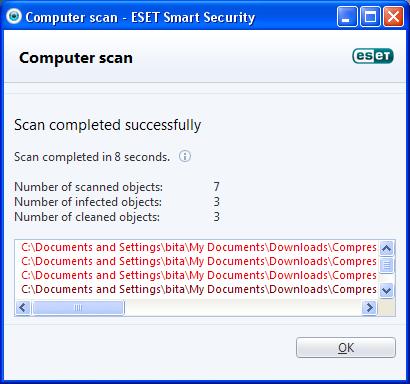The height and width of the screenshot is (384, 410).
Task: Click ESET eye icon in title bar
Action: point(14,16)
